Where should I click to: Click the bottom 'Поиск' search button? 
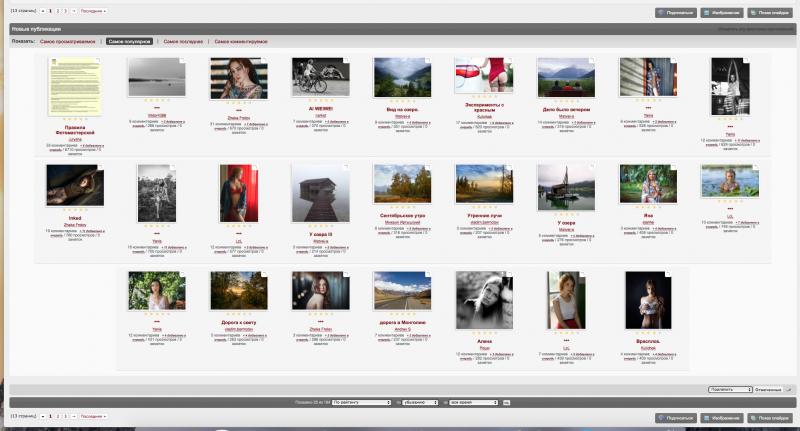point(769,418)
